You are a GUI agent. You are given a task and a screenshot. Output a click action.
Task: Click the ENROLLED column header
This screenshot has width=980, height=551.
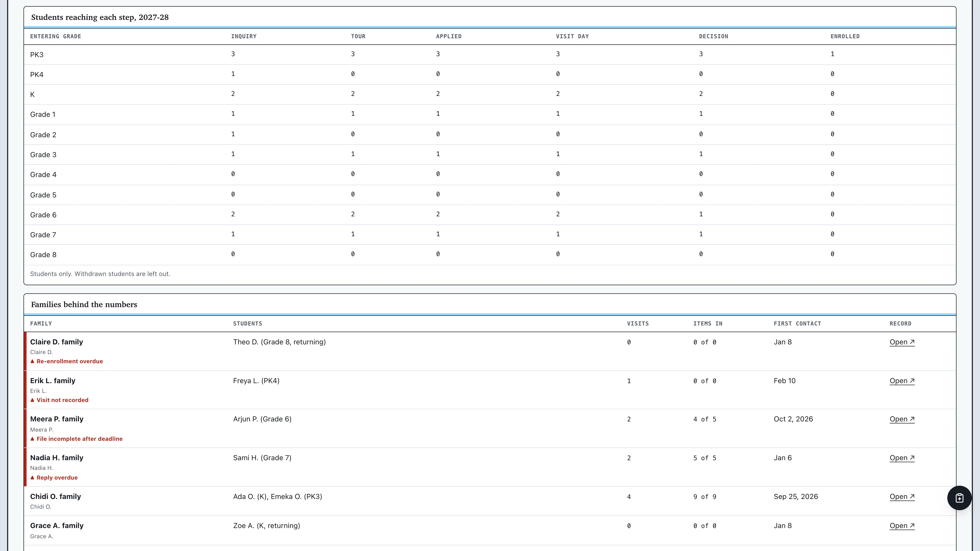pyautogui.click(x=845, y=36)
